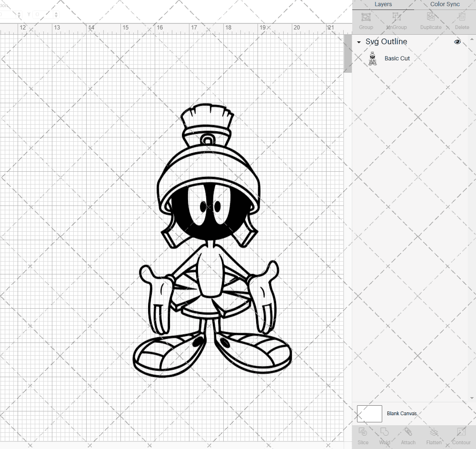This screenshot has height=449, width=476.
Task: Hide the Svg Outline layer with eye icon
Action: pos(457,42)
